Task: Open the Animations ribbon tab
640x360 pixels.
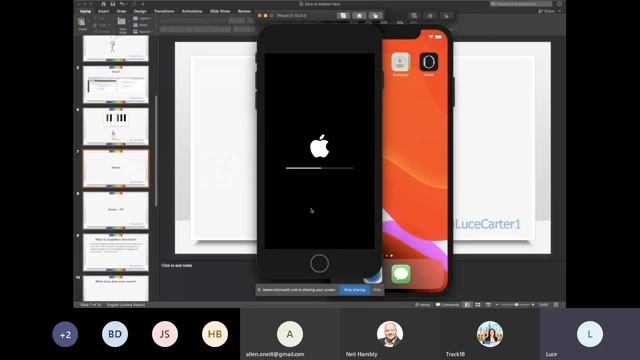Action: 192,11
